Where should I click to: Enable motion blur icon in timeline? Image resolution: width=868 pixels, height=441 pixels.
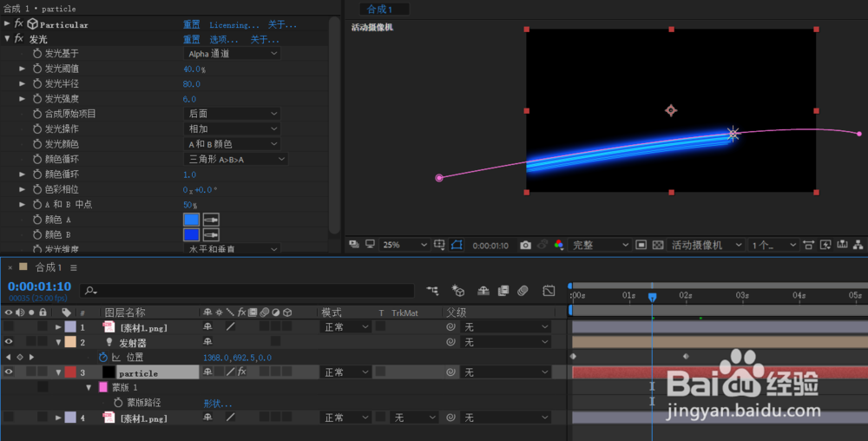coord(523,291)
